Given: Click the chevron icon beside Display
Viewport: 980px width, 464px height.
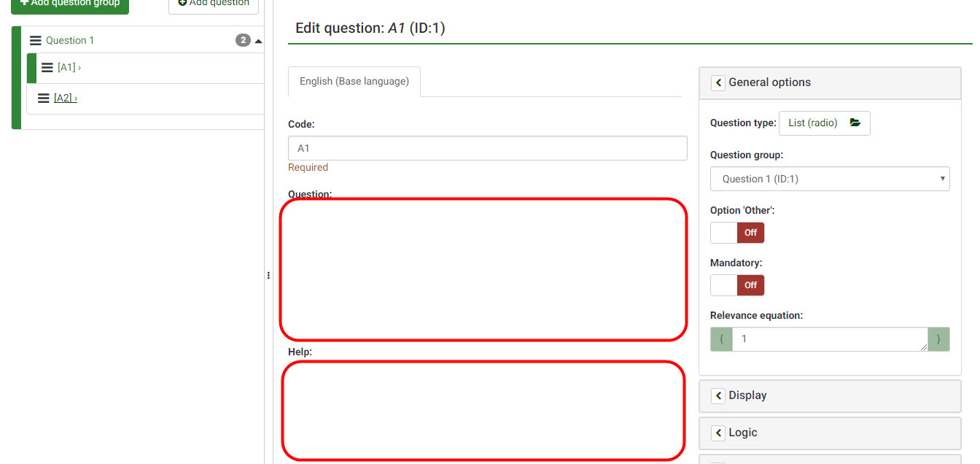Looking at the screenshot, I should 718,395.
